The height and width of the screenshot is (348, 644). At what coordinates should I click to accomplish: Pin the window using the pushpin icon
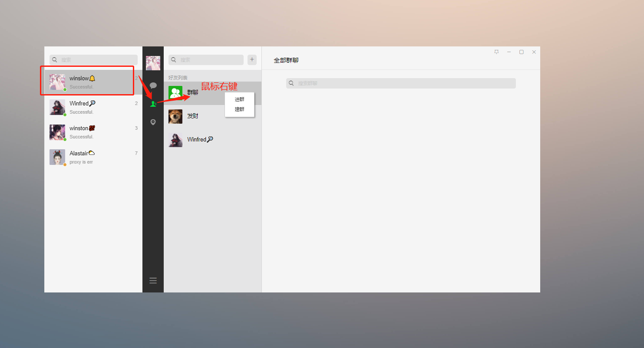[x=496, y=52]
